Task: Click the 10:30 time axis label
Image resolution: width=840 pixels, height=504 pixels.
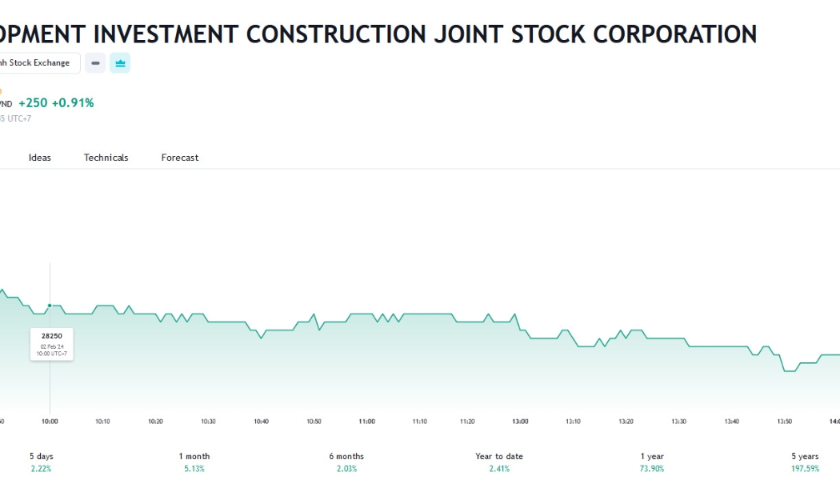Action: pos(208,422)
